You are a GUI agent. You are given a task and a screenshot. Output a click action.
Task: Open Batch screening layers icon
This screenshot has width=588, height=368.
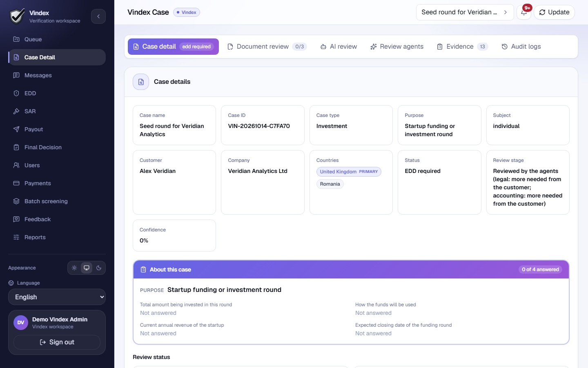(16, 201)
